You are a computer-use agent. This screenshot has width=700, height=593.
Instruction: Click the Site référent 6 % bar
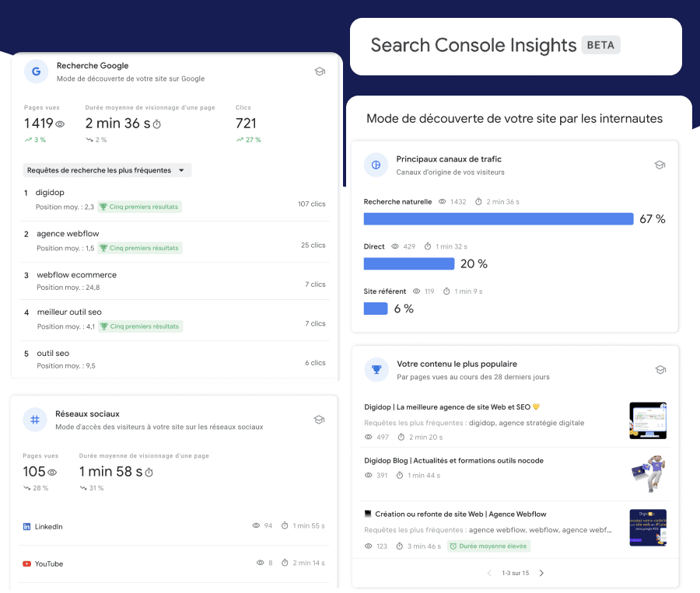(x=376, y=309)
